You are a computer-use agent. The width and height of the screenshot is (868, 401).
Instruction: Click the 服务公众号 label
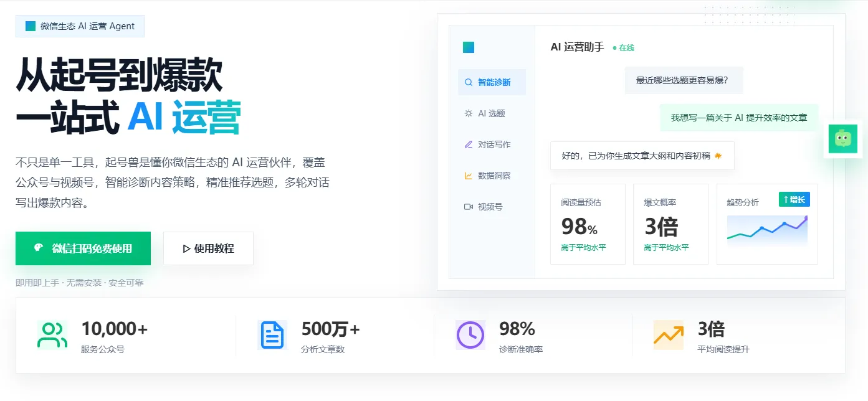pos(103,349)
